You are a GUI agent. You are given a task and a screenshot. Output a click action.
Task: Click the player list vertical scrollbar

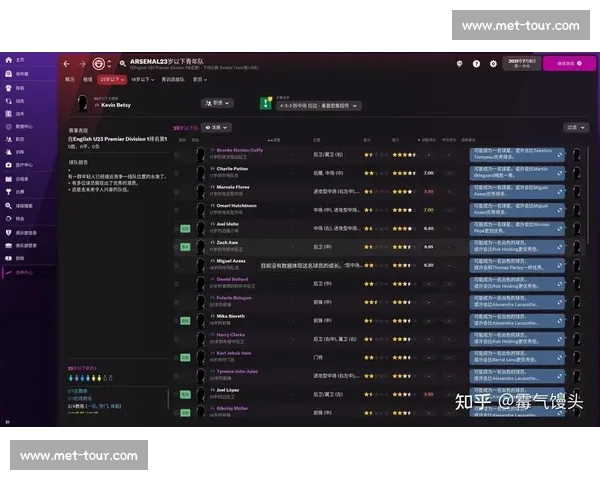(x=588, y=195)
